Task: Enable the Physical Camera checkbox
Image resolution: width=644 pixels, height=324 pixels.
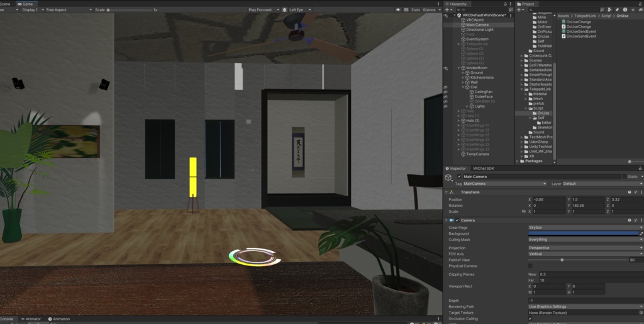Action: (x=530, y=265)
